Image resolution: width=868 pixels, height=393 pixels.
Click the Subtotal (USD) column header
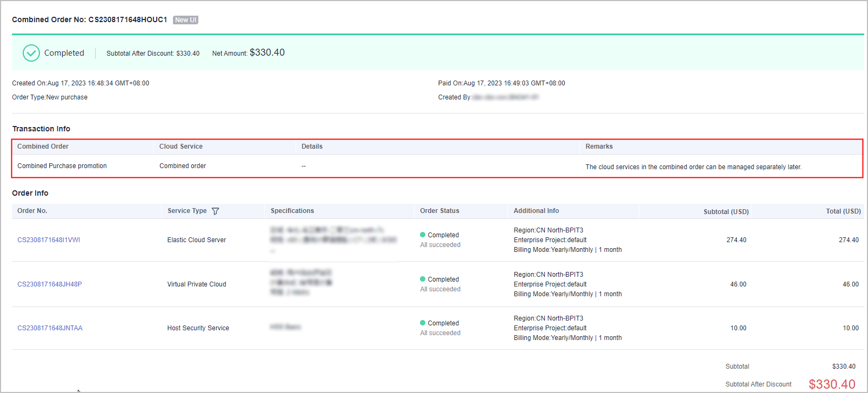click(726, 211)
